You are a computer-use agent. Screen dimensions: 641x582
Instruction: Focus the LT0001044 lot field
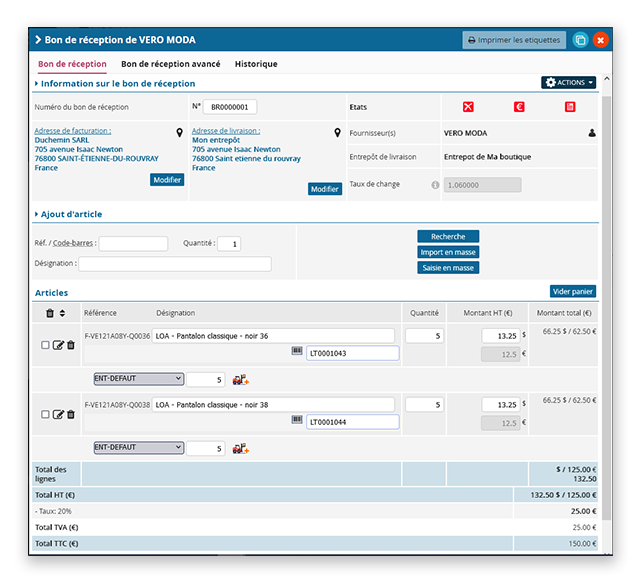pos(352,422)
